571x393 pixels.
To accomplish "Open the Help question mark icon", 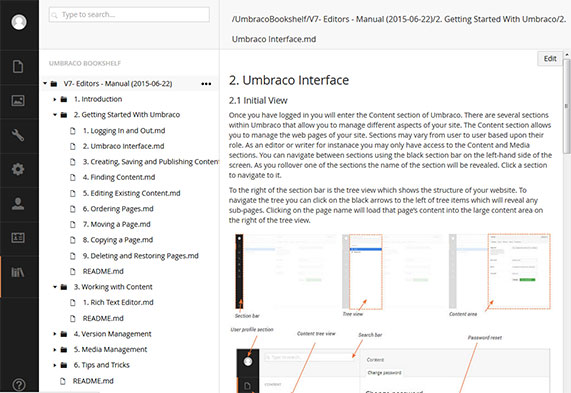I will tap(19, 385).
